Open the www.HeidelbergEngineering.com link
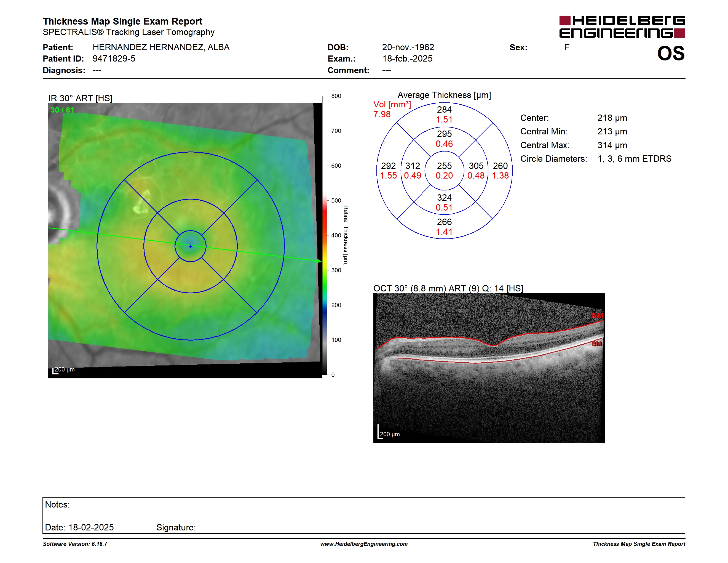Screen dimensions: 728x563 pyautogui.click(x=364, y=544)
